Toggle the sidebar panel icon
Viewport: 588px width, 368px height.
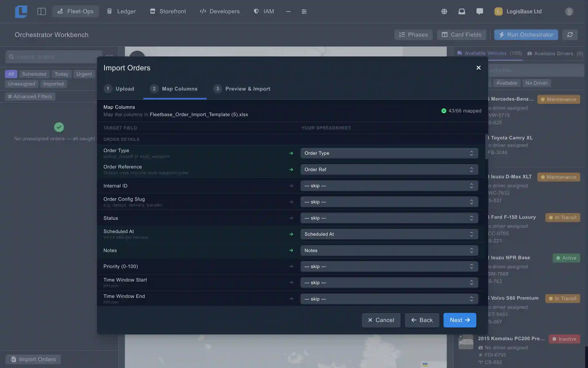[x=42, y=11]
